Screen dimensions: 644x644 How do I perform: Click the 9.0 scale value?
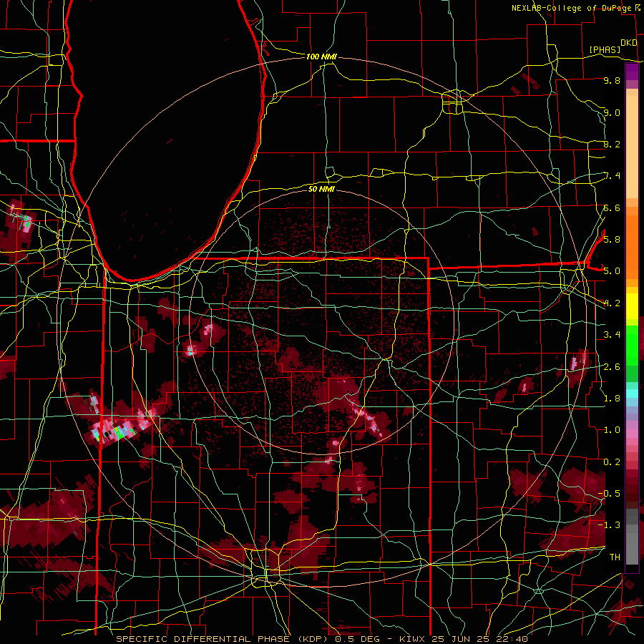(612, 112)
